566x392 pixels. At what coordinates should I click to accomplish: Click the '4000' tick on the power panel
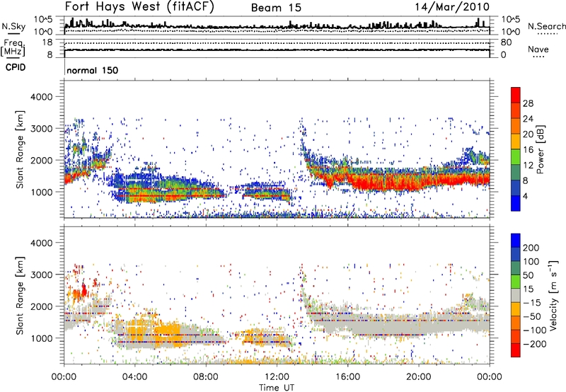click(x=41, y=97)
